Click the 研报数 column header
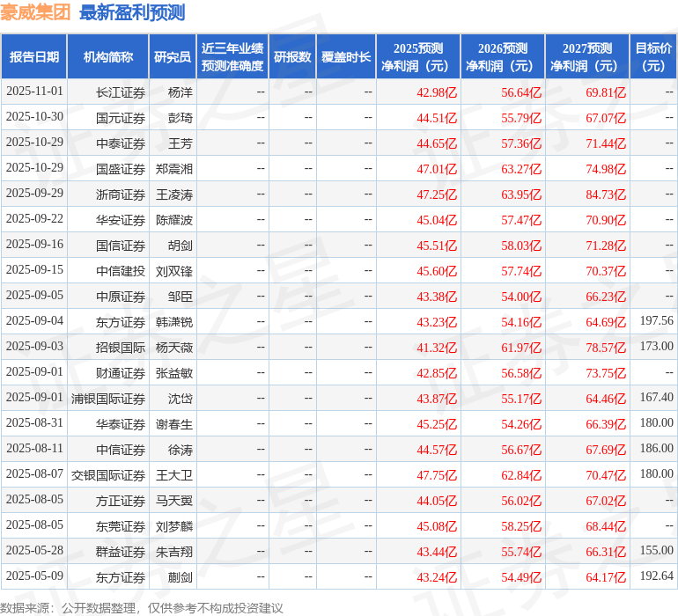The height and width of the screenshot is (616, 678). coord(292,57)
